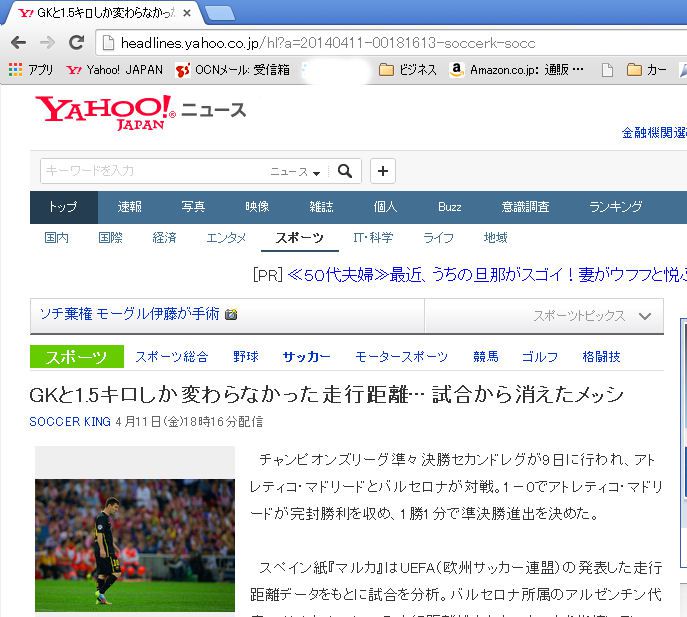Viewport: 687px width, 617px height.
Task: Click the keyword search input field
Action: (150, 171)
